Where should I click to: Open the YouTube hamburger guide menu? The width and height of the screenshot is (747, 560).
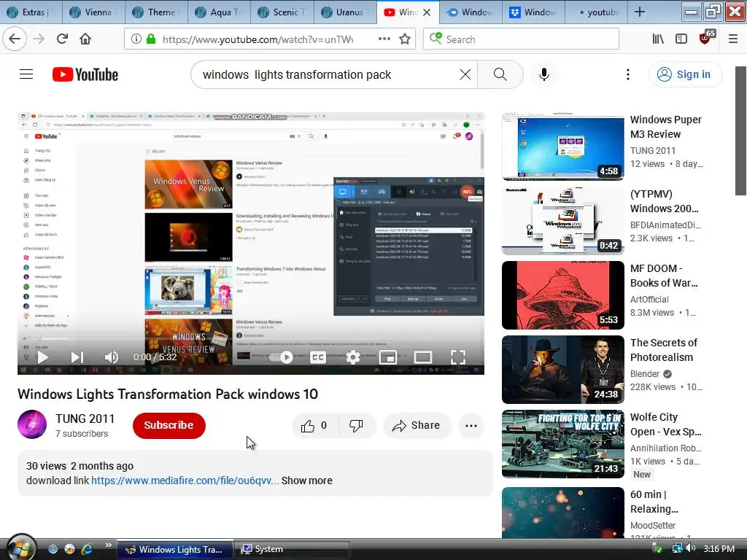pyautogui.click(x=26, y=74)
